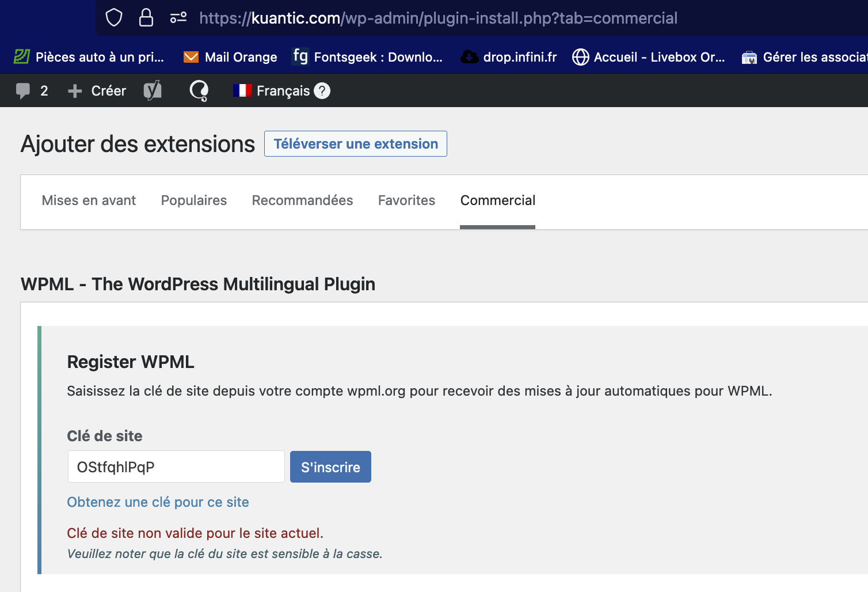Viewport: 868px width, 592px height.
Task: Click the Query Monitor style circular icon
Action: 199,90
